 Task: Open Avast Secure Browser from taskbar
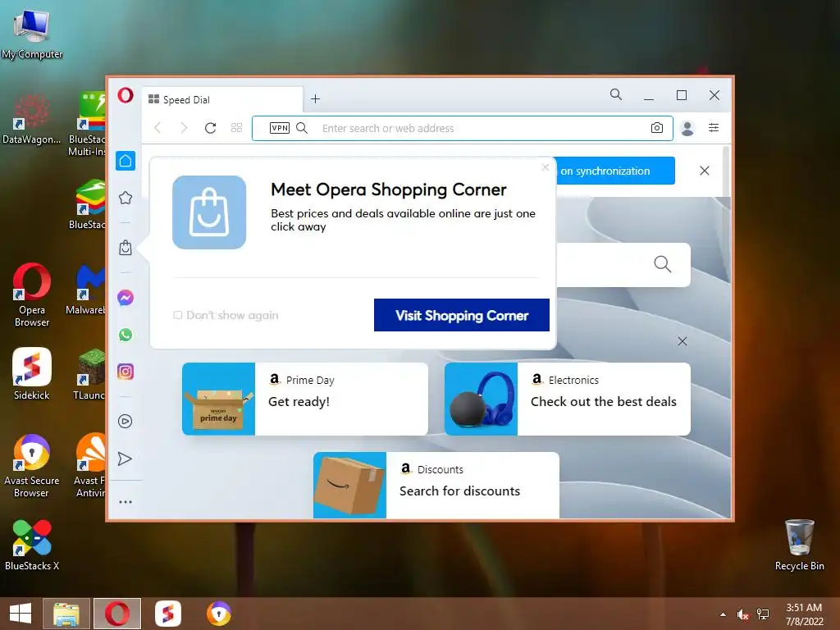click(x=218, y=614)
